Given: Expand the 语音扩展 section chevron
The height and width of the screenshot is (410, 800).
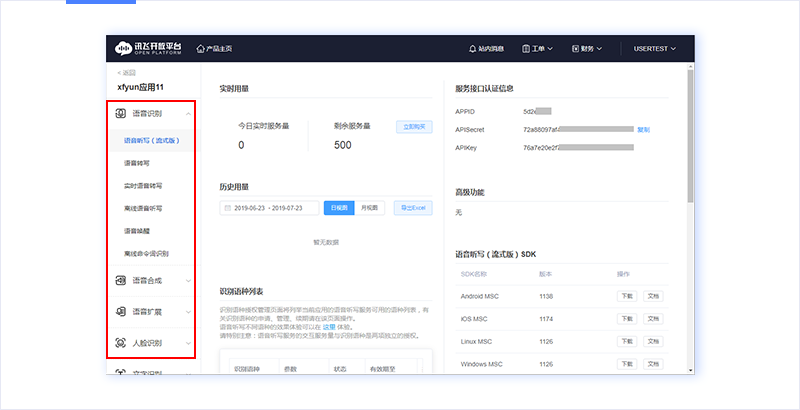Looking at the screenshot, I should [x=188, y=312].
